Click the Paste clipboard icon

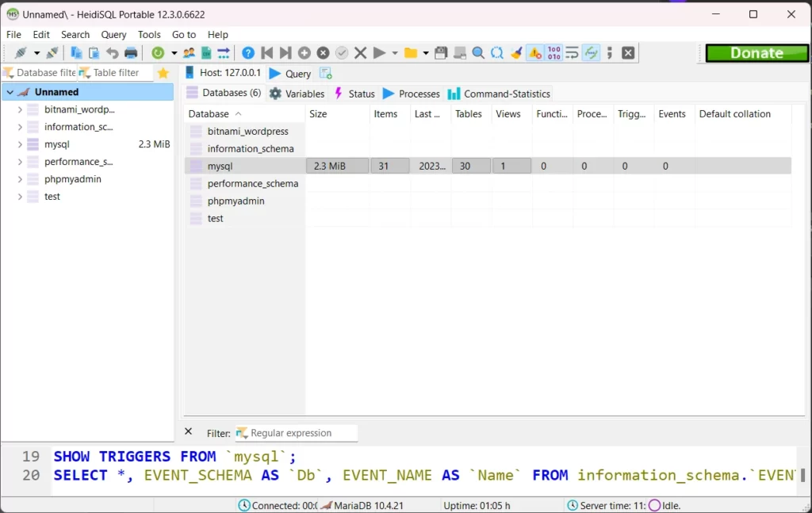click(x=94, y=53)
